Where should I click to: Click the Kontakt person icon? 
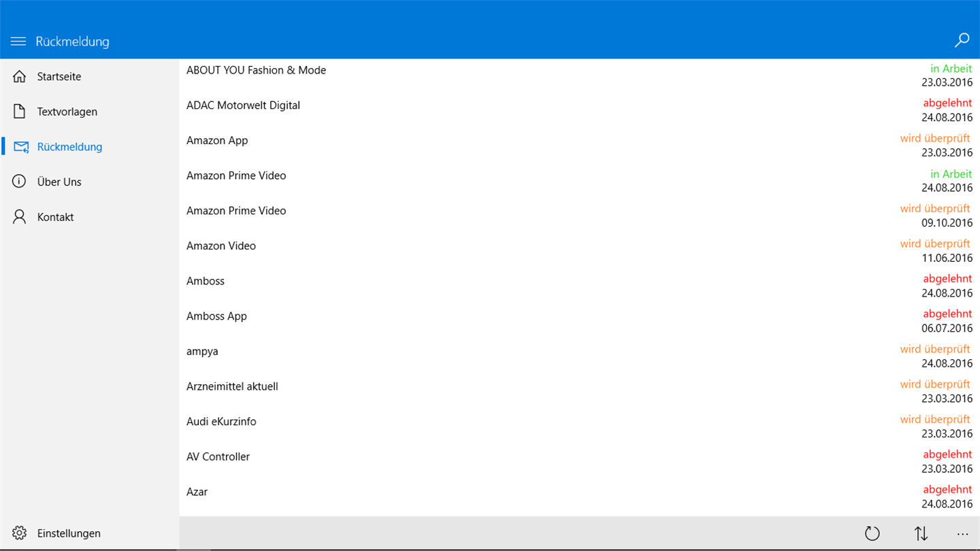pyautogui.click(x=20, y=217)
